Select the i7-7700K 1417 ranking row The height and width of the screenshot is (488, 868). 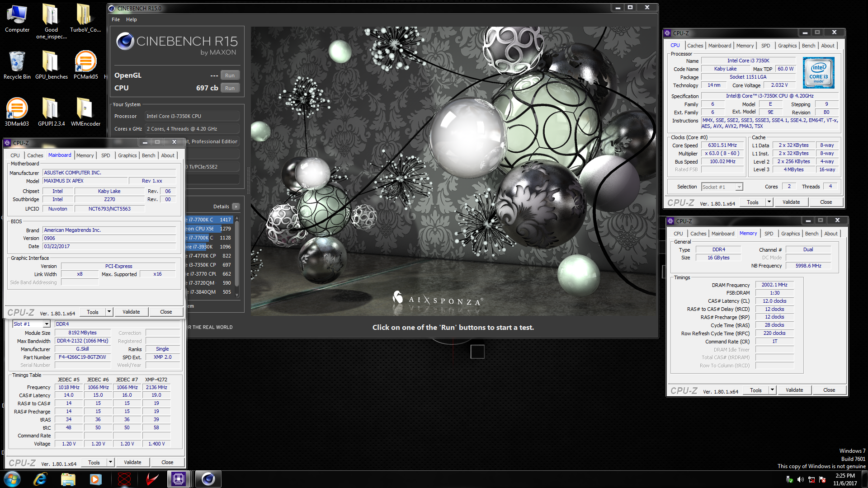(209, 220)
